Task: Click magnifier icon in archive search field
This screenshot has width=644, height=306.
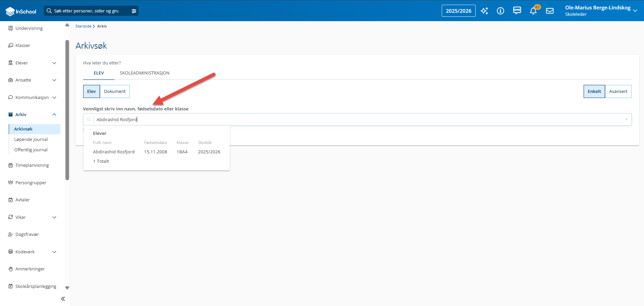Action: (x=89, y=119)
